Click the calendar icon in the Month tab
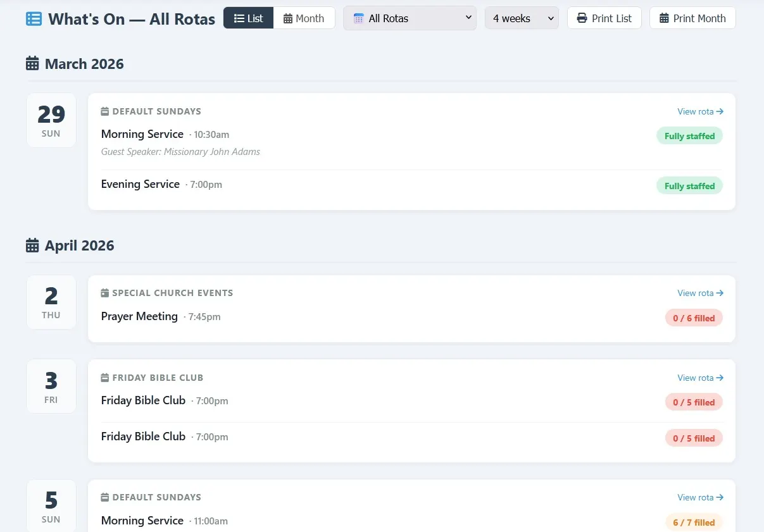 tap(288, 18)
